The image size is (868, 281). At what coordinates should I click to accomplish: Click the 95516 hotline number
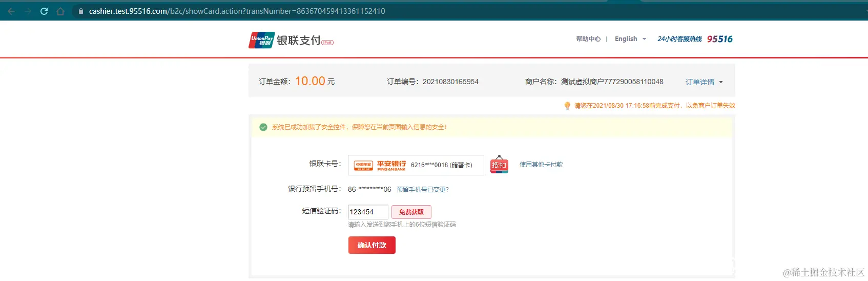(x=720, y=39)
